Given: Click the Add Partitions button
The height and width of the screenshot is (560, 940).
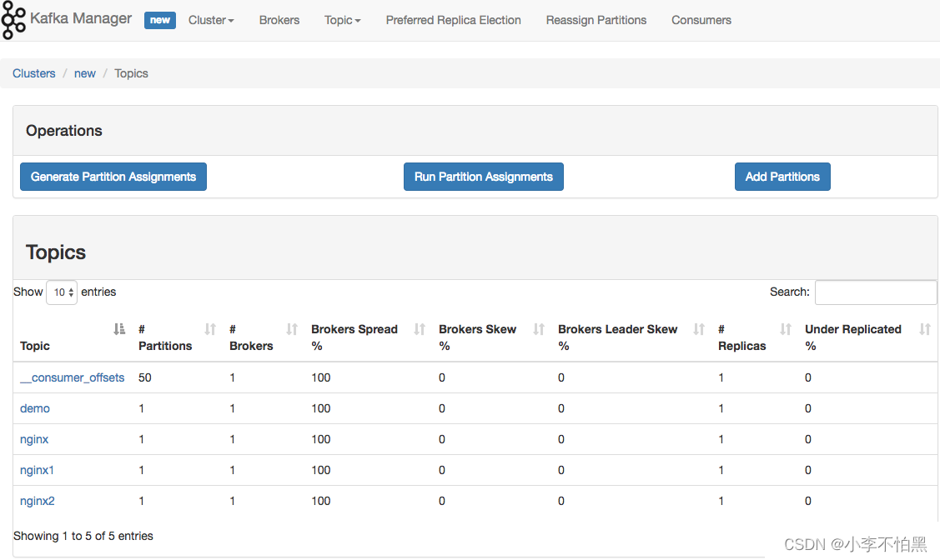Looking at the screenshot, I should [x=782, y=177].
